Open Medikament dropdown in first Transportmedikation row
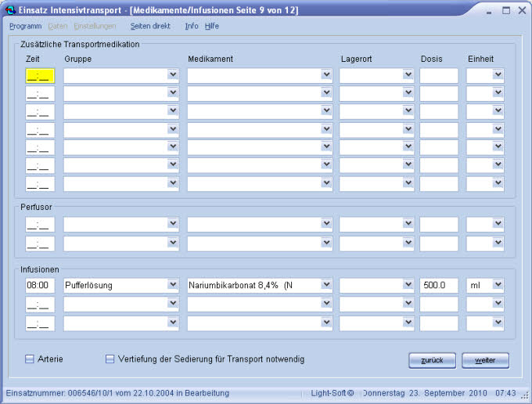Image resolution: width=532 pixels, height=404 pixels. [x=326, y=74]
